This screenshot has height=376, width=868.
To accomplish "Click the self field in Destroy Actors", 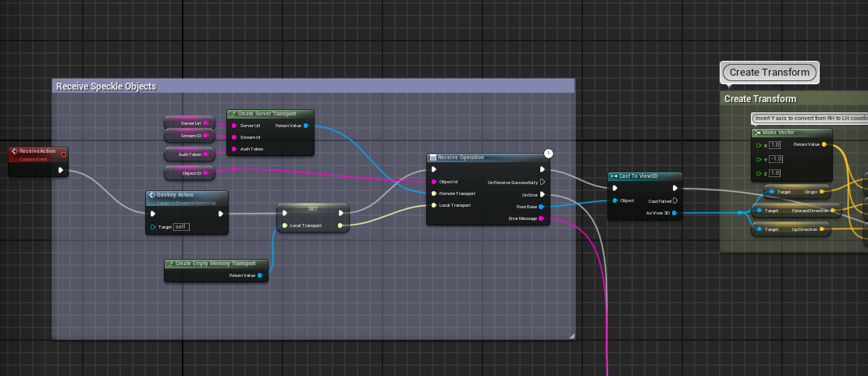I will coord(181,227).
